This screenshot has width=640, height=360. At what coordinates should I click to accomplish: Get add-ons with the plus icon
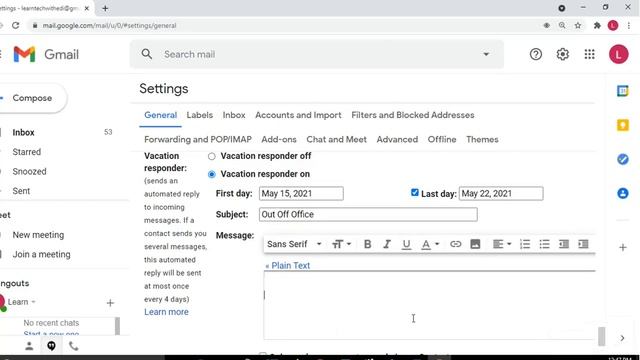(x=622, y=247)
